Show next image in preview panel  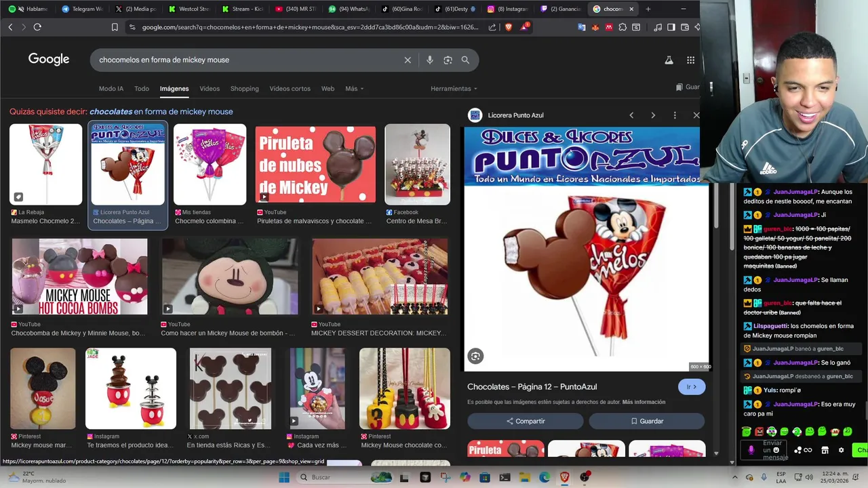pos(653,115)
